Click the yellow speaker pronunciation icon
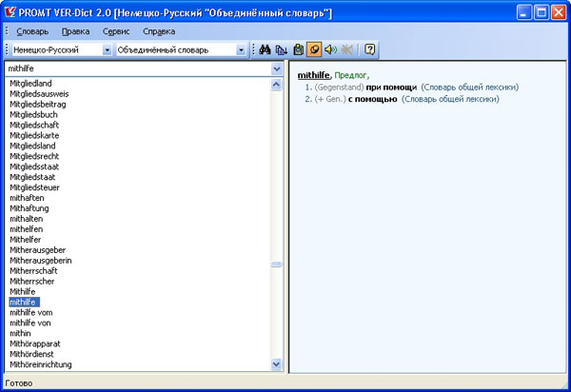This screenshot has width=571, height=392. pos(330,49)
